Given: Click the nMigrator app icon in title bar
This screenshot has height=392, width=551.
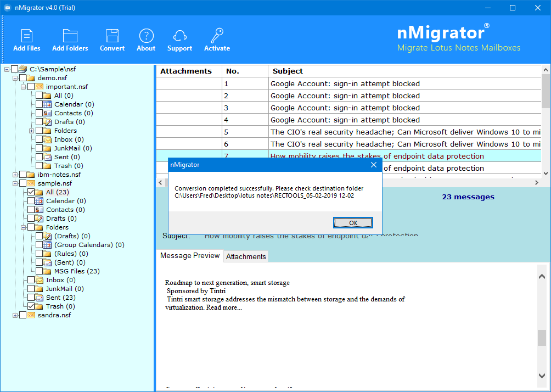Looking at the screenshot, I should pyautogui.click(x=7, y=8).
